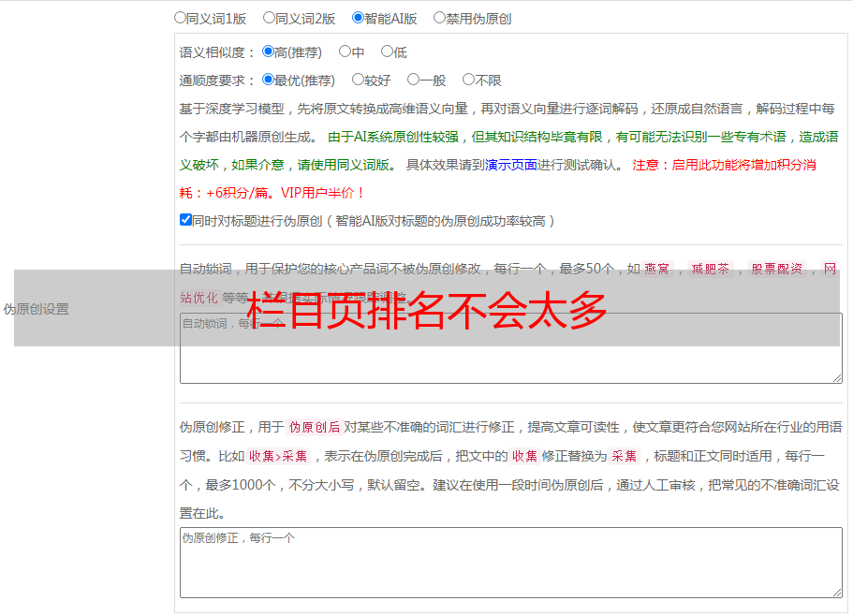Image resolution: width=853 pixels, height=616 pixels.
Task: Set 语义相似度 to 高(推荐)
Action: click(x=268, y=52)
